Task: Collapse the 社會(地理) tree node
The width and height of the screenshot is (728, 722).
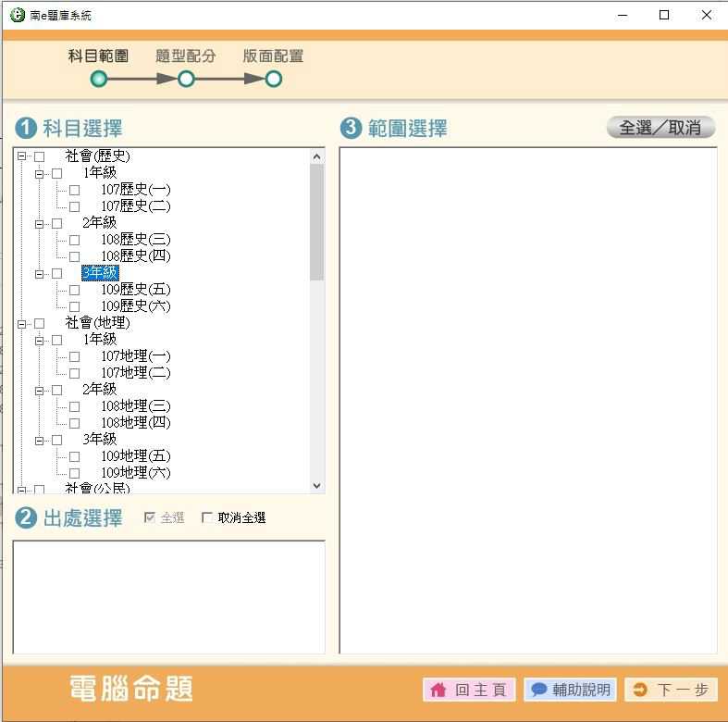Action: click(x=22, y=324)
